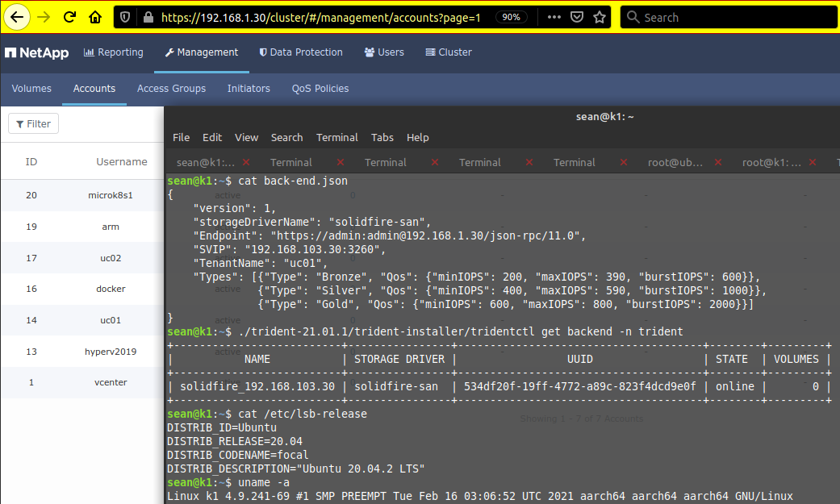The width and height of the screenshot is (840, 504).
Task: Click the NetApp logo
Action: tap(36, 52)
